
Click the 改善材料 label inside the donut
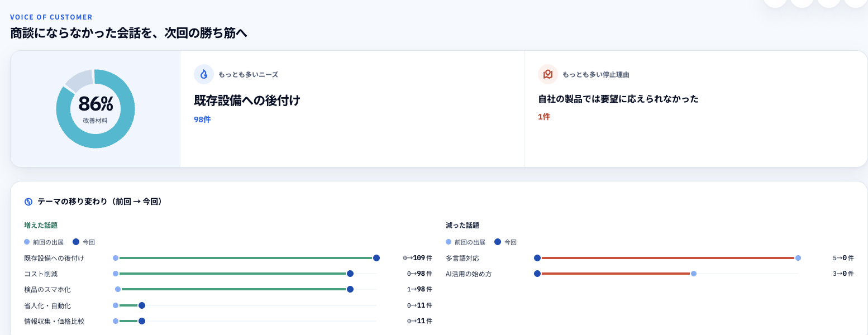coord(96,121)
